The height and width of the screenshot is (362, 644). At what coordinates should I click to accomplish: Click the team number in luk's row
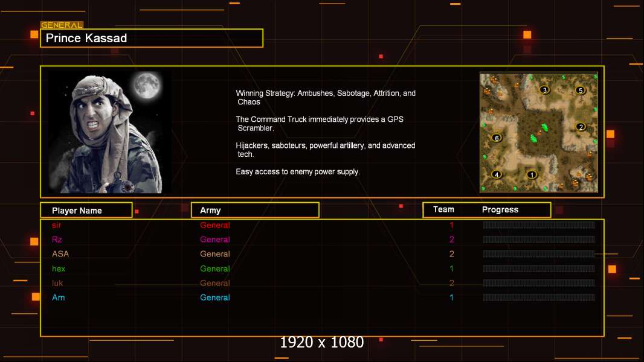tap(451, 283)
